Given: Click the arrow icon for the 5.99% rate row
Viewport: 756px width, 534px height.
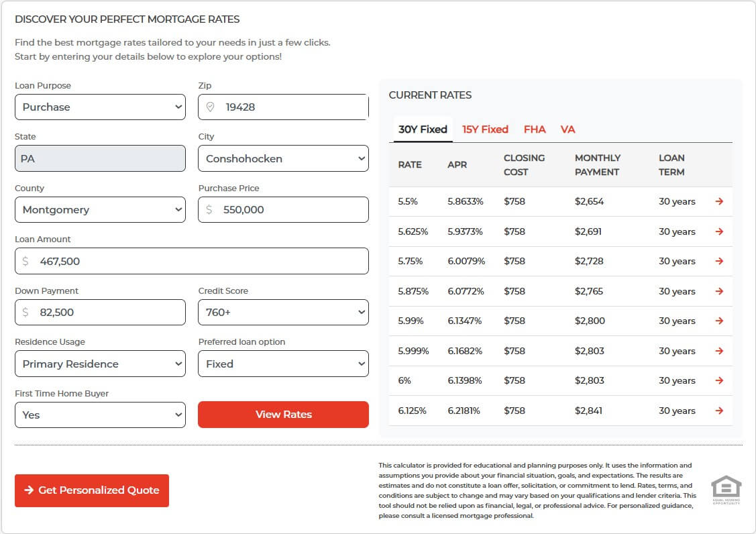Looking at the screenshot, I should coord(719,321).
